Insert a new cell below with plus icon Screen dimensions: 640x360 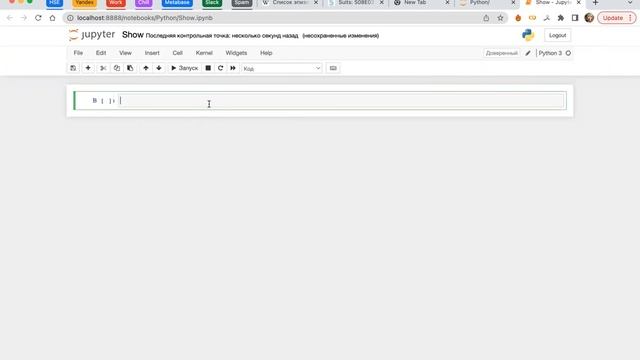88,68
